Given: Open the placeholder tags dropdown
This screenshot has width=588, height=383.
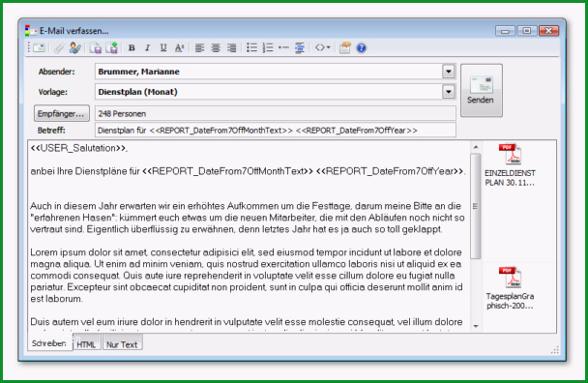Looking at the screenshot, I should [322, 47].
